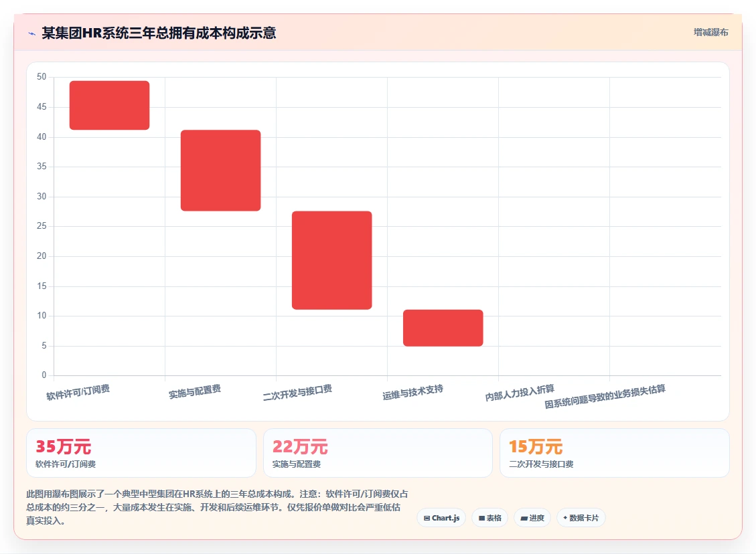
Task: Click the red bar for 软件许可/订阅费
Action: (x=109, y=105)
